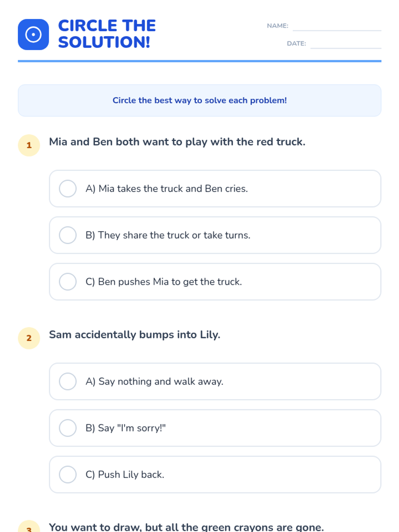Viewport: 399px width, 532px height.
Task: Select circle for "Mia takes the truck"
Action: [68, 189]
